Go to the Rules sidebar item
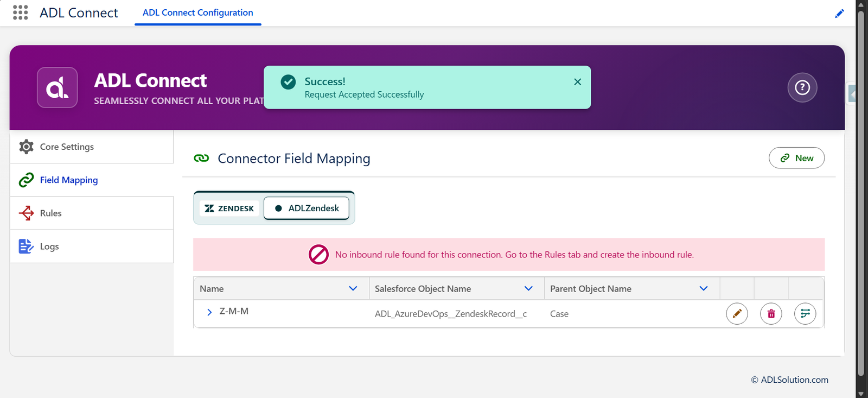 (92, 213)
